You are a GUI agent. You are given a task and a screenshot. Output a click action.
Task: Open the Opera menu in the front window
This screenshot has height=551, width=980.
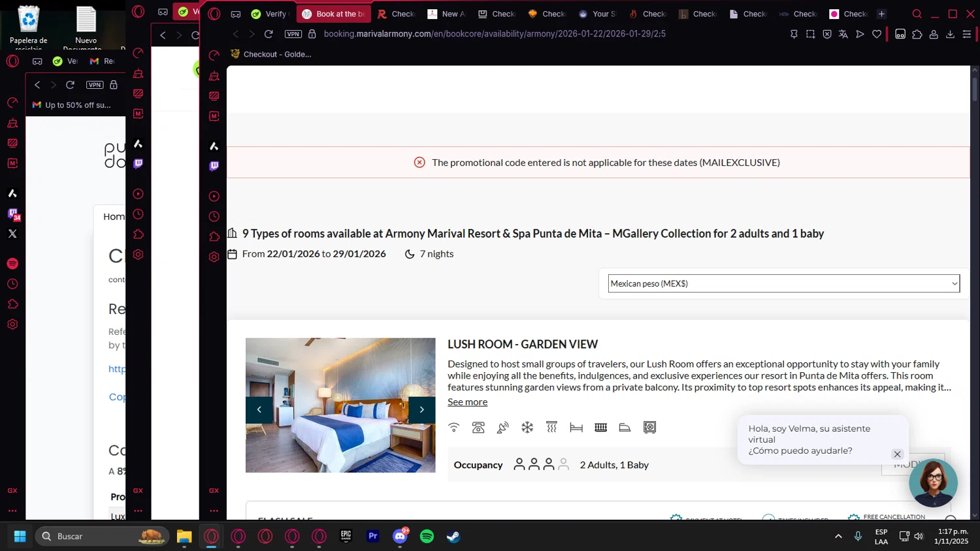coord(214,14)
